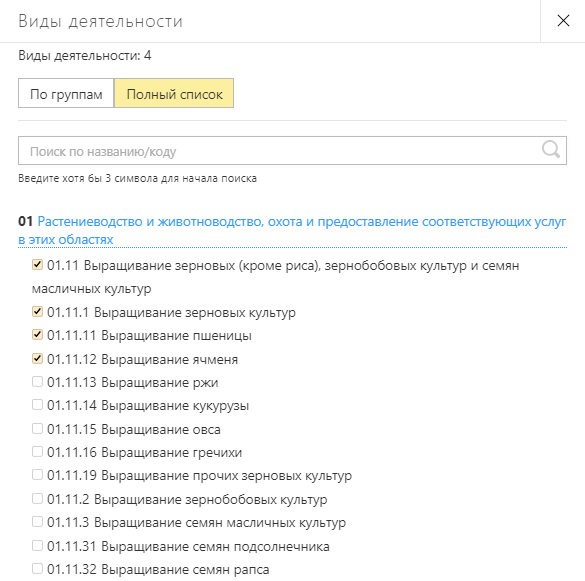Check 01.11.14 Выращивание кукурузы
585x581 pixels.
click(x=37, y=405)
